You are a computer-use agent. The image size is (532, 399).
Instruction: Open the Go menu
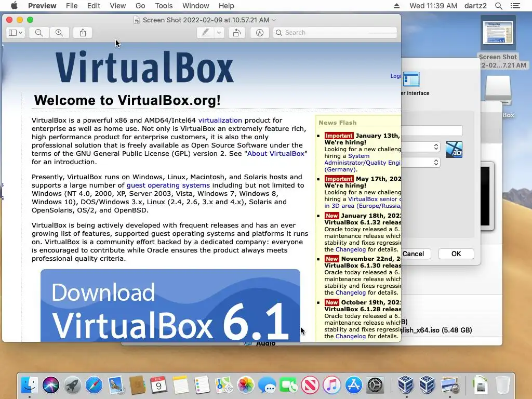point(140,6)
